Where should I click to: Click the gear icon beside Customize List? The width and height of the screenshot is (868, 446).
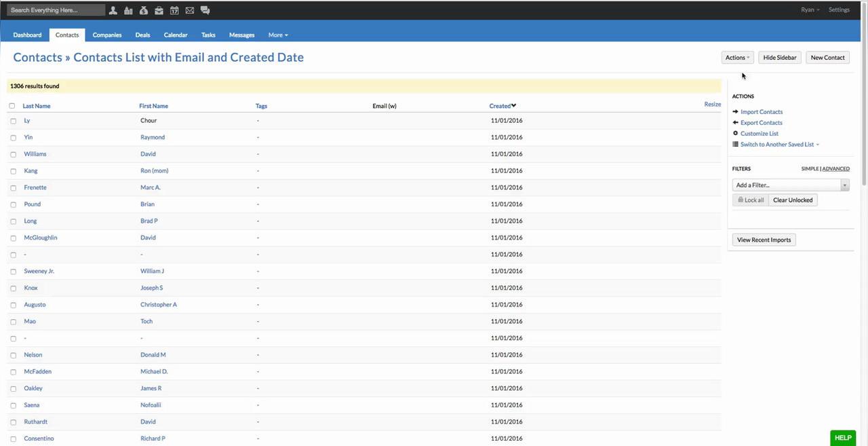point(736,134)
